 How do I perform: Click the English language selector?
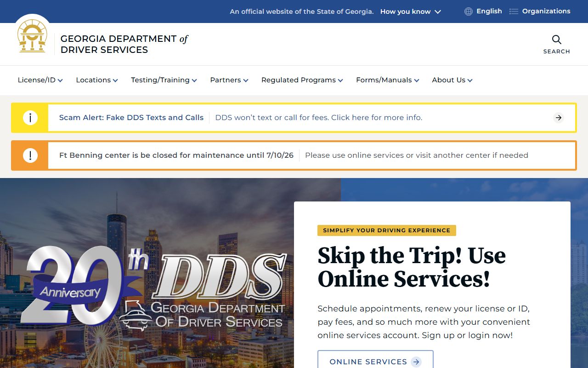pyautogui.click(x=483, y=11)
